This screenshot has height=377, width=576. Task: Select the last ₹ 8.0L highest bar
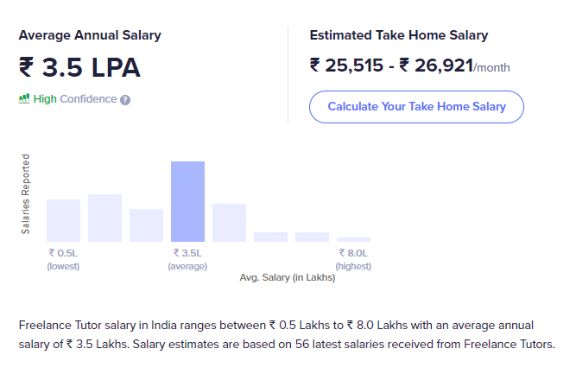point(354,239)
